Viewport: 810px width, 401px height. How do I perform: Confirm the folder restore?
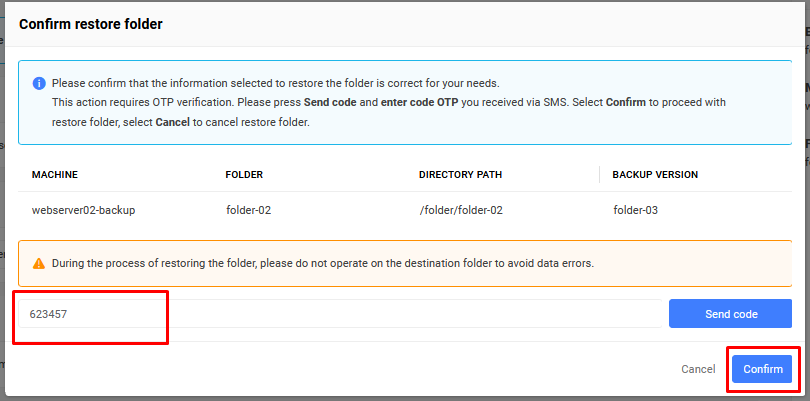(x=762, y=369)
